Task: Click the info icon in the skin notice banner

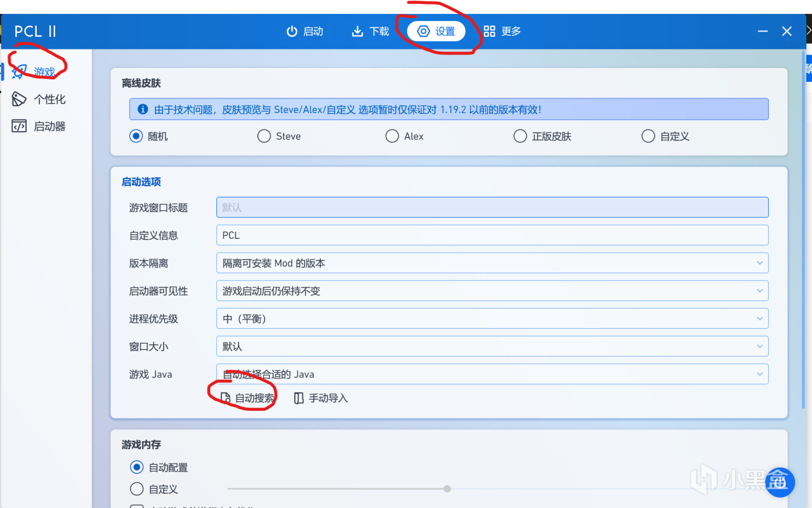Action: click(143, 109)
